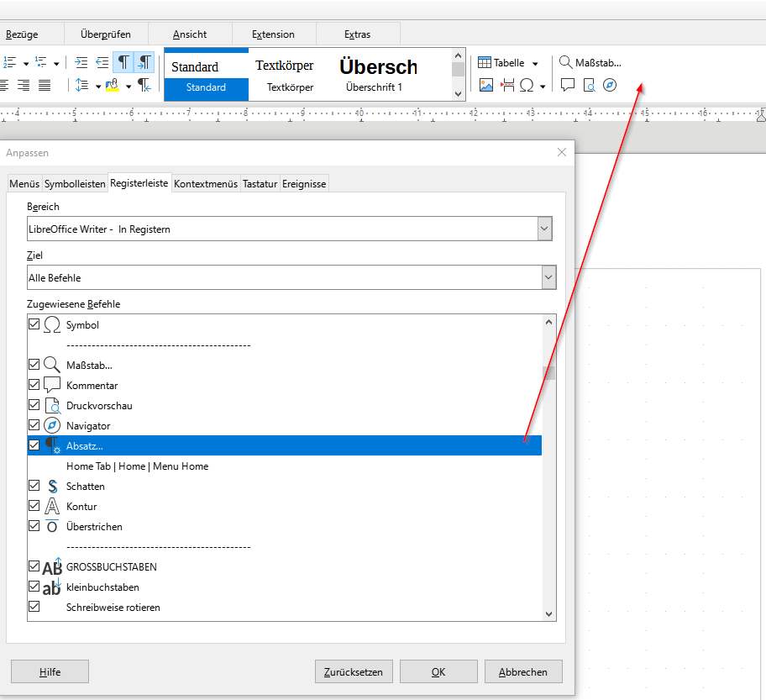
Task: Click the line spacing icon
Action: click(81, 86)
